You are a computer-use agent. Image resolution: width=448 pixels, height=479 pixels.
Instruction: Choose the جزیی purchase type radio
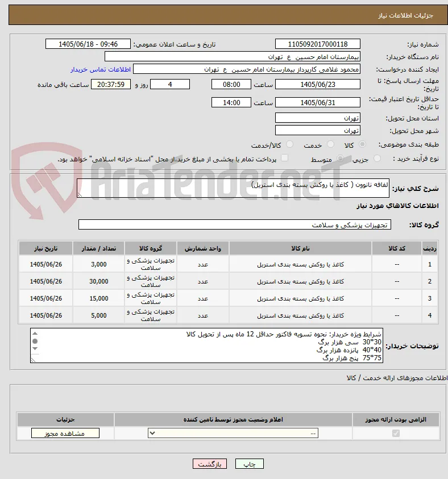coord(377,158)
